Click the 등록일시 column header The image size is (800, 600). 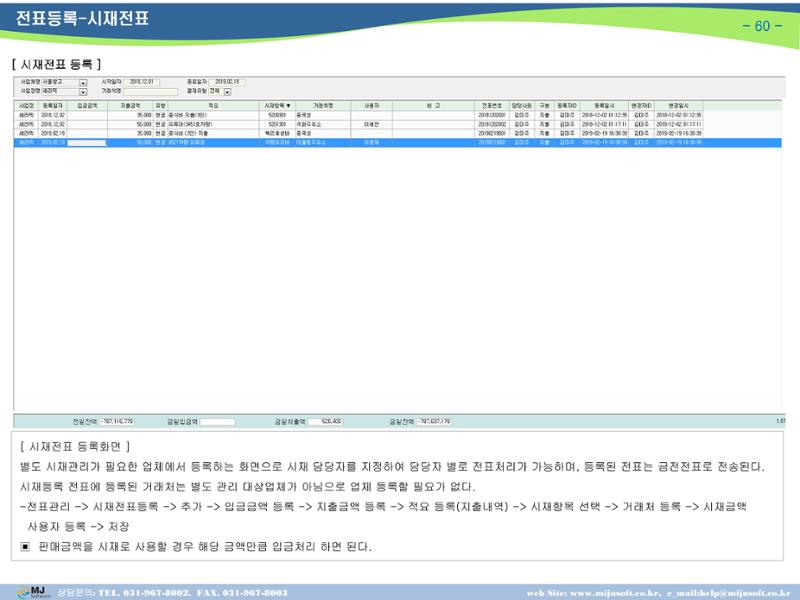pos(604,106)
